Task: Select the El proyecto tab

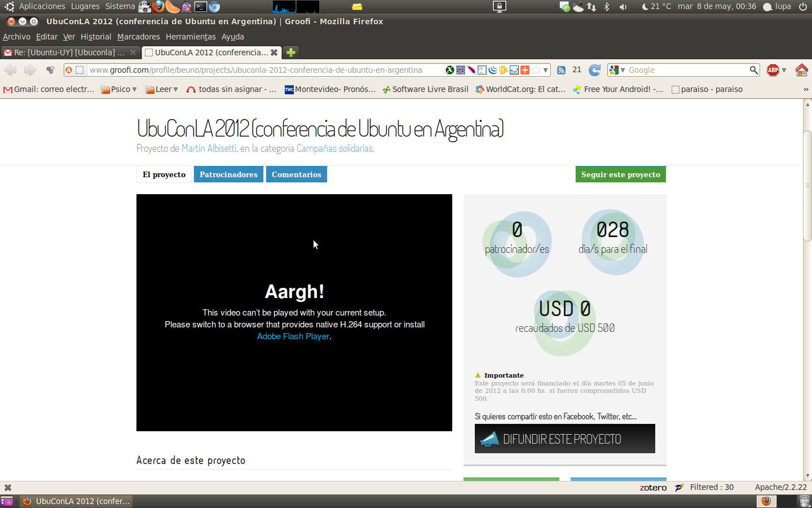Action: pyautogui.click(x=164, y=174)
